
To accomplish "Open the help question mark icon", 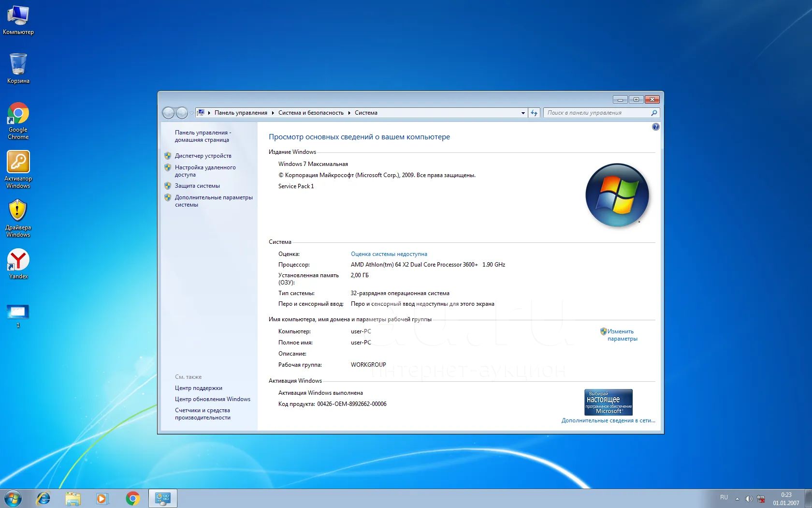I will [x=655, y=127].
